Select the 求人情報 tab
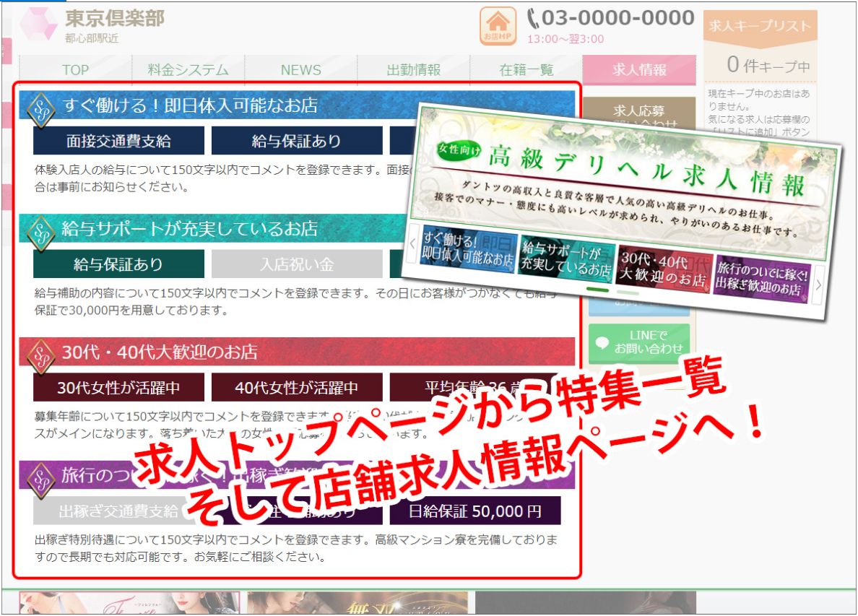The image size is (858, 616). 639,70
